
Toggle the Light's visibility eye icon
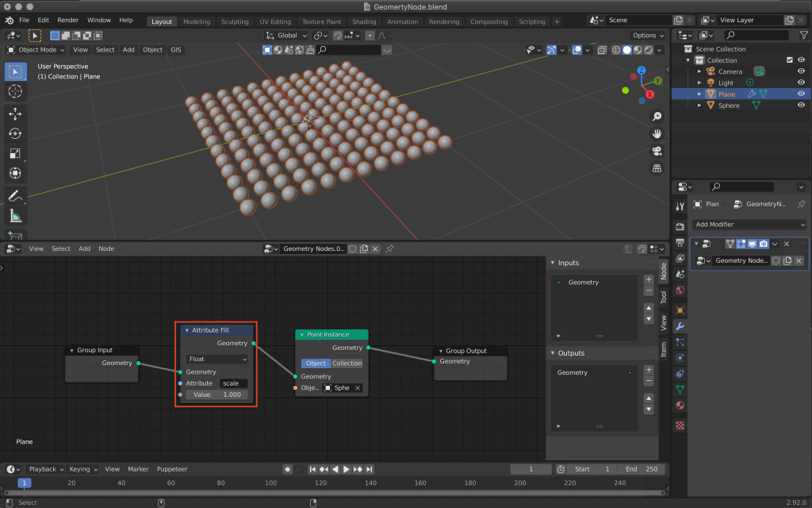click(x=799, y=82)
